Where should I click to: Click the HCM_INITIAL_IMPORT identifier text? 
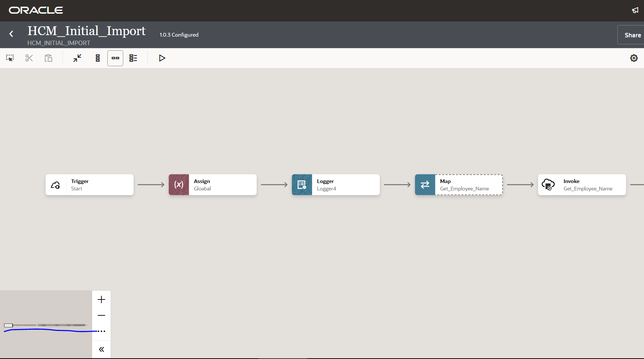click(x=59, y=43)
